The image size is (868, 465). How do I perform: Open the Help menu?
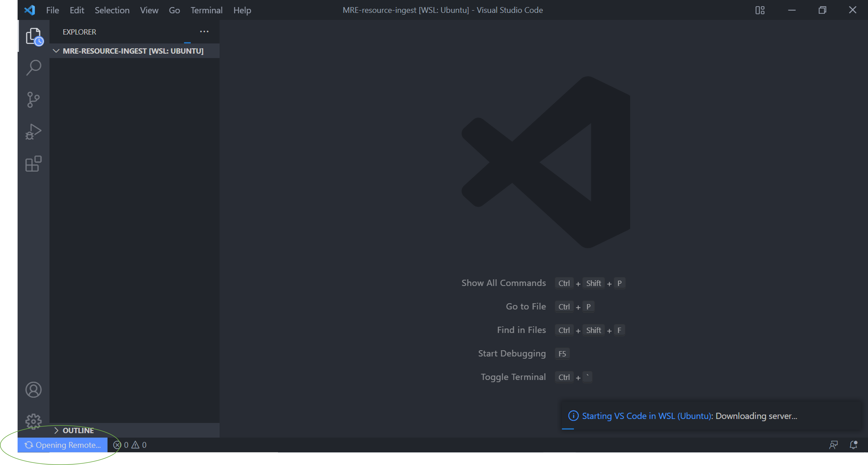pos(242,10)
